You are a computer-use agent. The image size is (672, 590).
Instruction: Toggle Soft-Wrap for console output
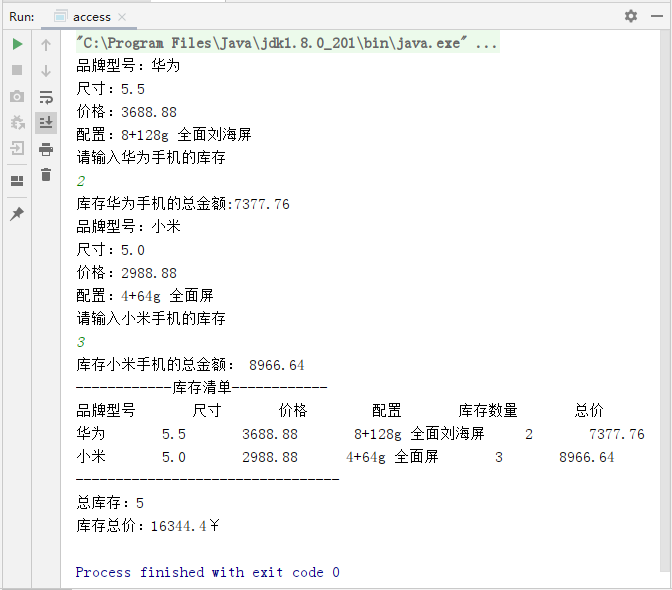click(x=46, y=97)
